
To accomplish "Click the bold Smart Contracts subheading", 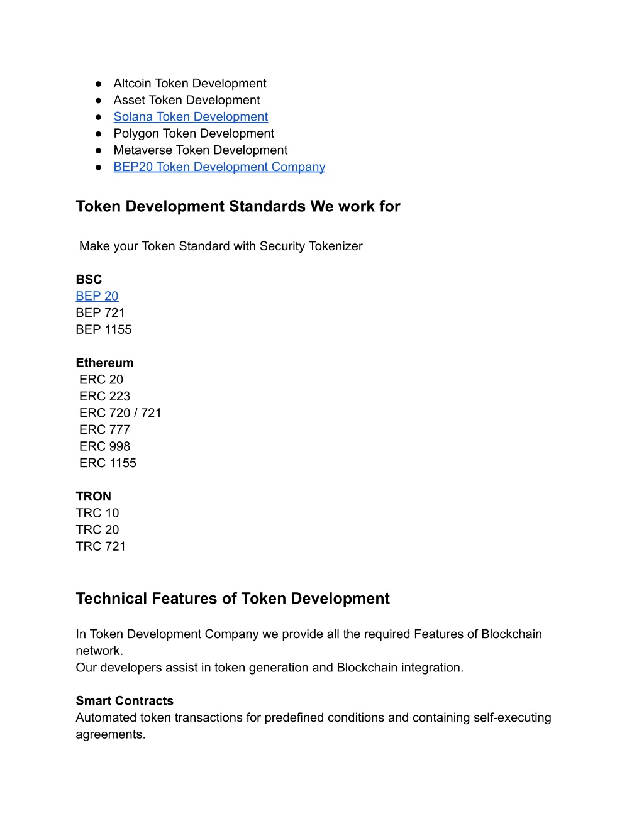I will [125, 701].
